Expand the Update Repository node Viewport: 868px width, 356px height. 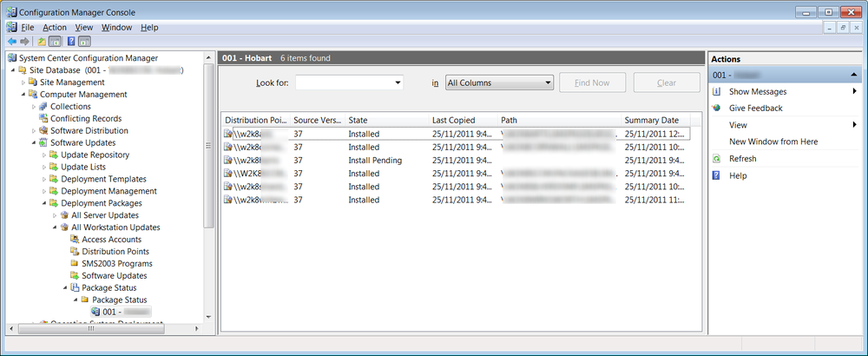coord(44,155)
